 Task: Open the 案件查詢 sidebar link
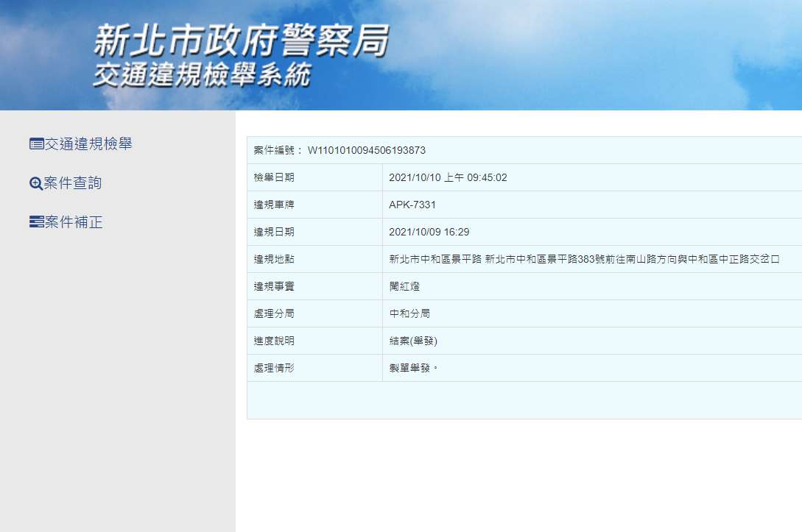click(x=72, y=183)
